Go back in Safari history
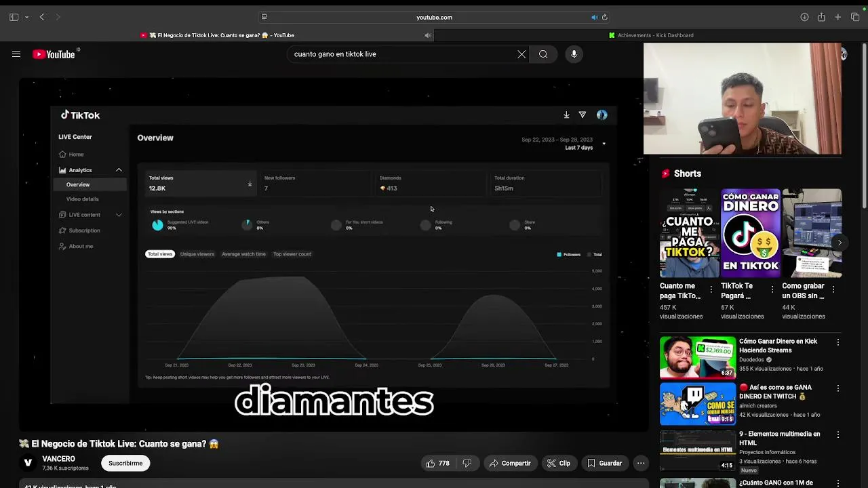Image resolution: width=868 pixels, height=488 pixels. coord(42,17)
